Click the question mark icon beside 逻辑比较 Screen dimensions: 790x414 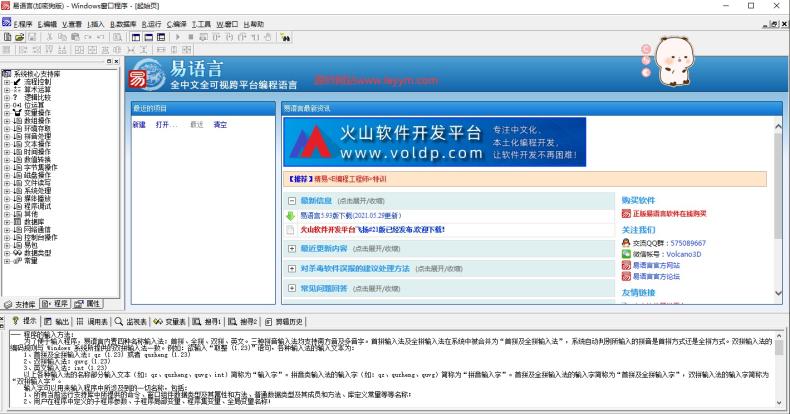16,97
